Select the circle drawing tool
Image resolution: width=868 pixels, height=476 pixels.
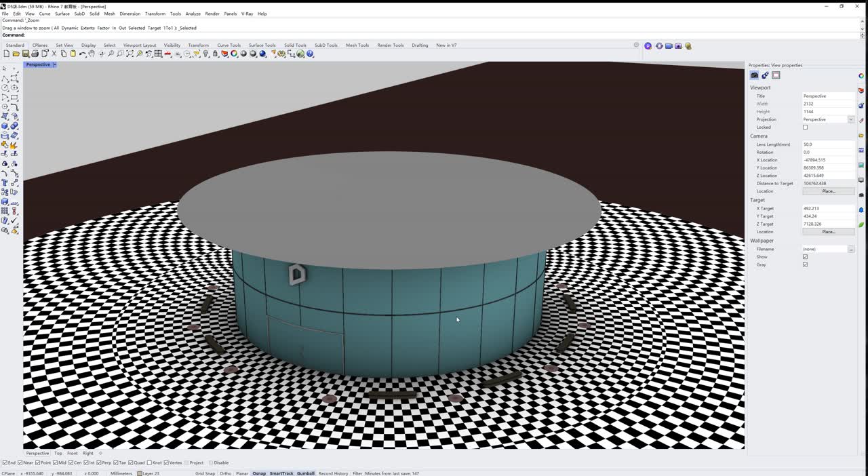tap(4, 89)
